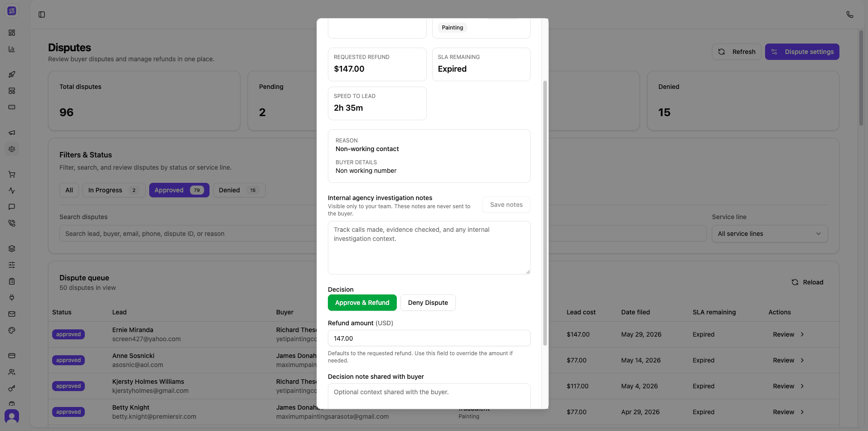Screen dimensions: 868x431
Task: Review Anne Sosnicki's dispute
Action: tap(788, 360)
